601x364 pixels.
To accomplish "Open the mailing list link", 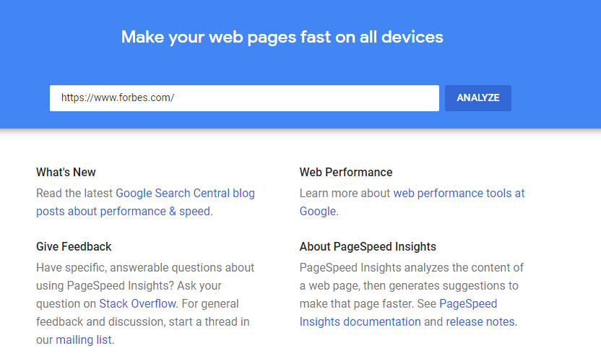I will click(x=84, y=339).
